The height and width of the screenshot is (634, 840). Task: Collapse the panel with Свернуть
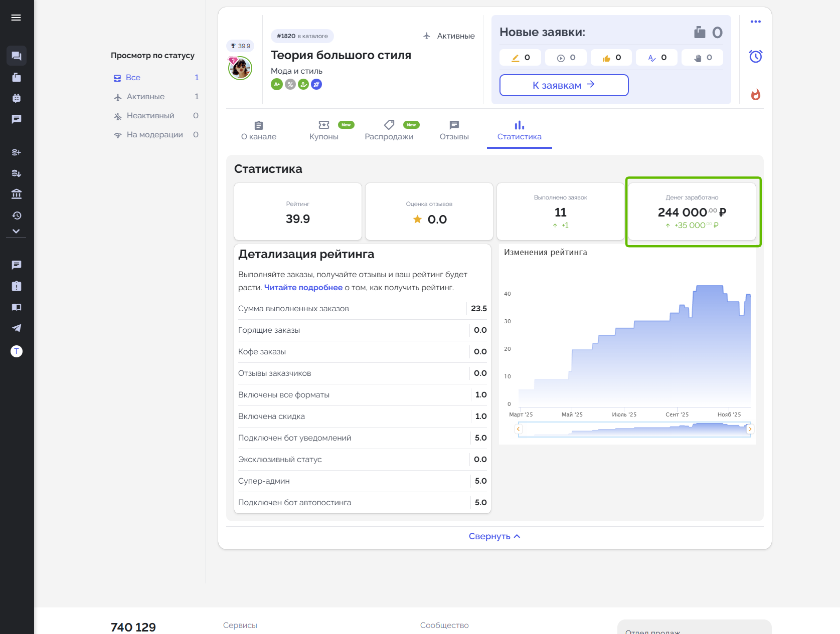(x=494, y=536)
